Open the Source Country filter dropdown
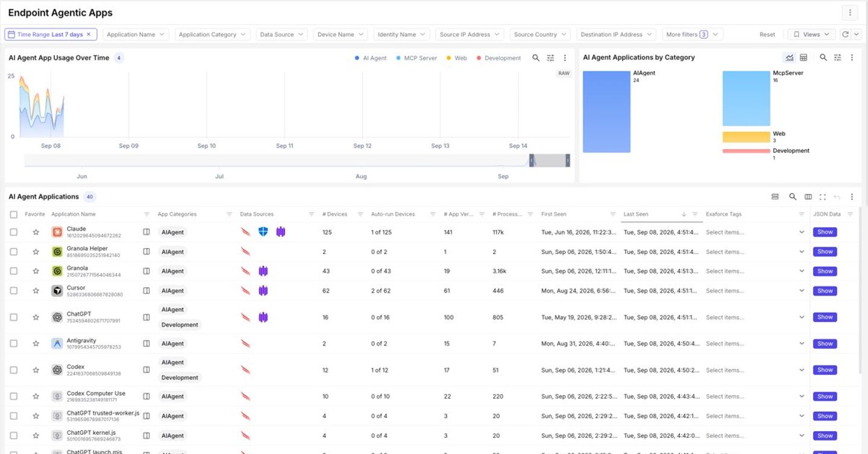This screenshot has height=454, width=868. coord(540,34)
